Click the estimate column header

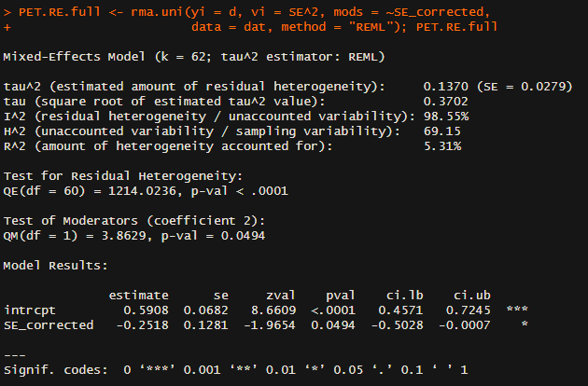pyautogui.click(x=139, y=295)
